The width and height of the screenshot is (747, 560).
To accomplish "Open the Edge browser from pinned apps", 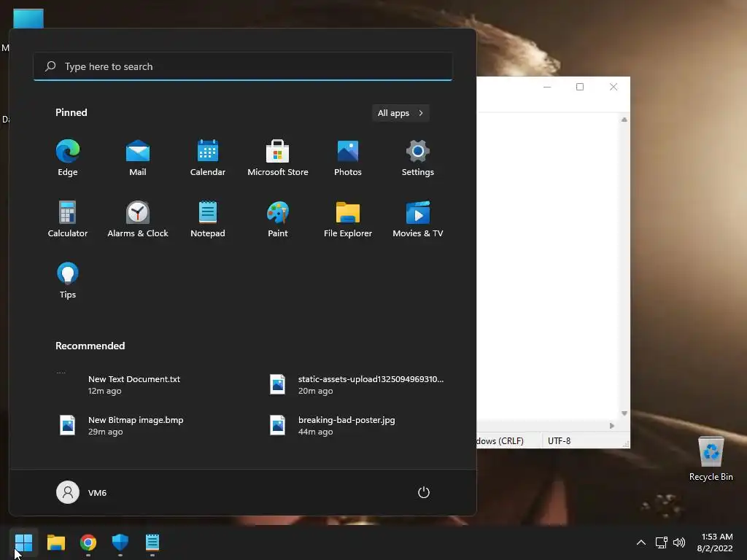I will [x=68, y=158].
